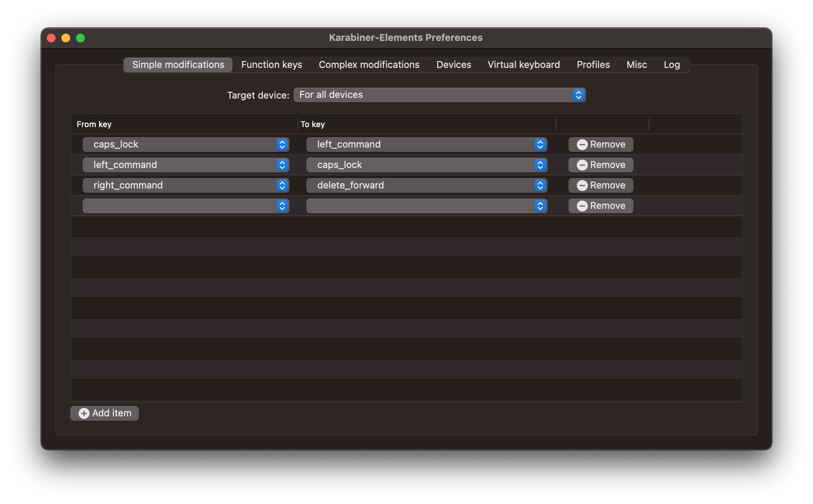Click minus icon on right_command row
Screen dimensions: 813x504
coord(582,186)
